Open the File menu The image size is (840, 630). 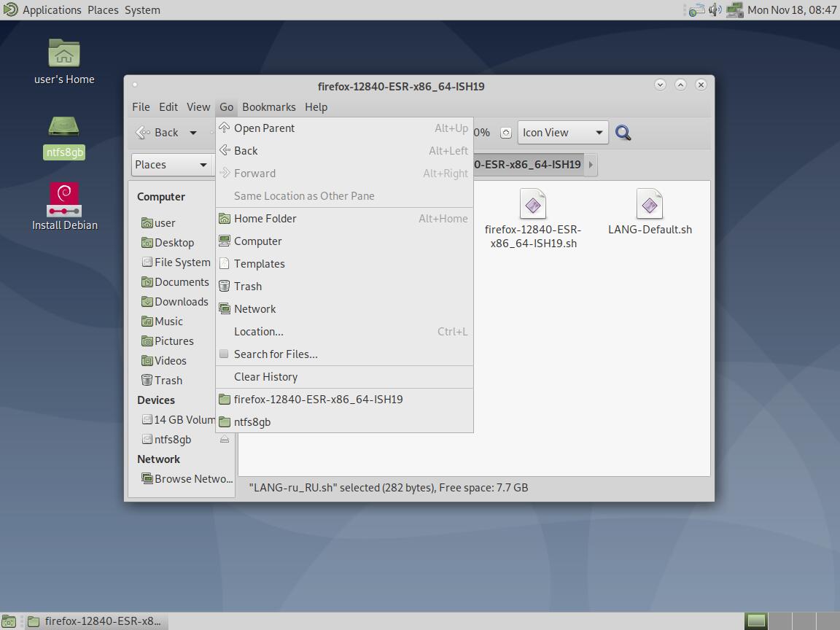click(141, 107)
